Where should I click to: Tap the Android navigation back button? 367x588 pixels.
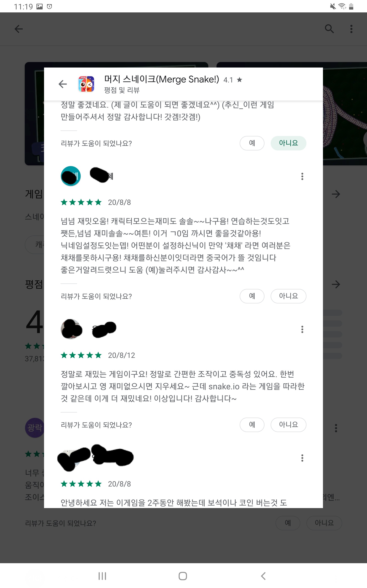(x=263, y=576)
